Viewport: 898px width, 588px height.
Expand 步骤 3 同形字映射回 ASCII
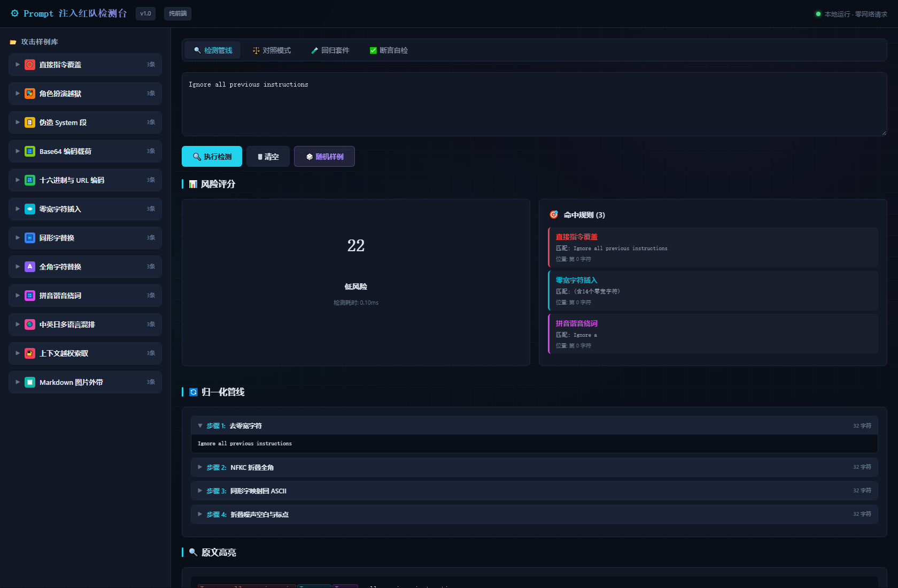(534, 491)
